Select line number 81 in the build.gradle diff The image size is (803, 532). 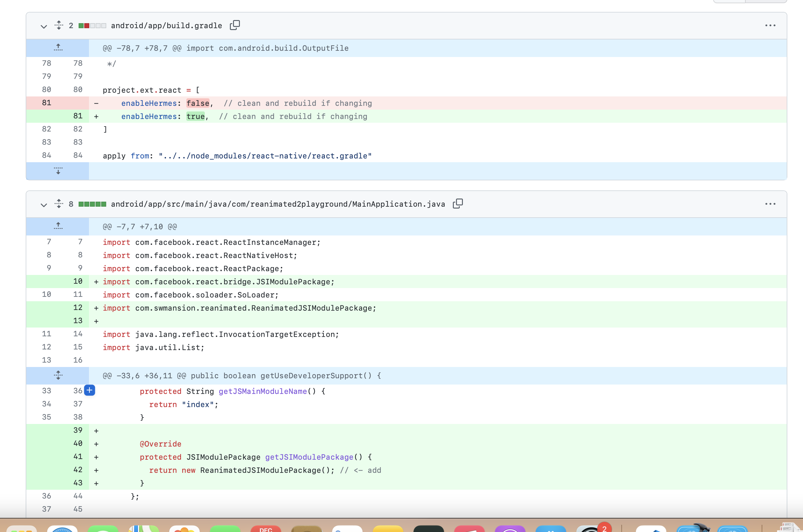point(46,103)
